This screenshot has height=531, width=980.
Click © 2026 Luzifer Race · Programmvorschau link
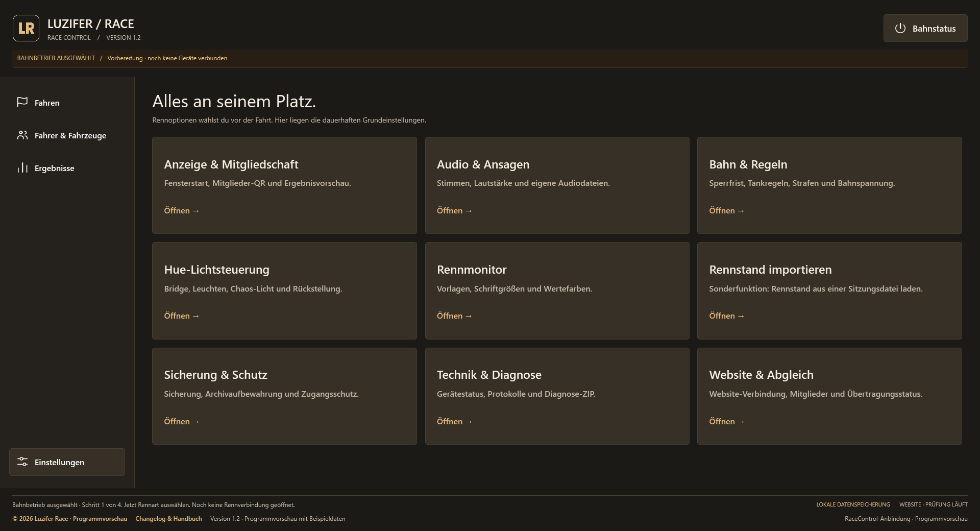[x=70, y=519]
